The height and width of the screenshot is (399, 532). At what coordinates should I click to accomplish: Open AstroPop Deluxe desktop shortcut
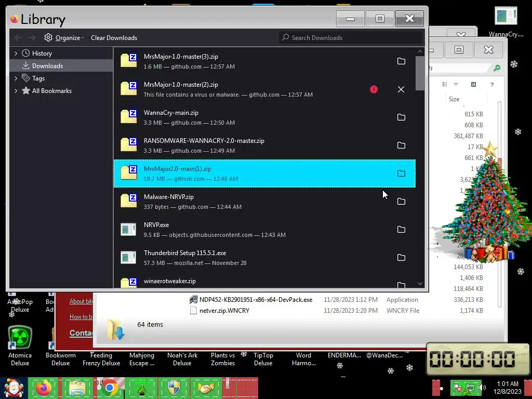point(20,302)
